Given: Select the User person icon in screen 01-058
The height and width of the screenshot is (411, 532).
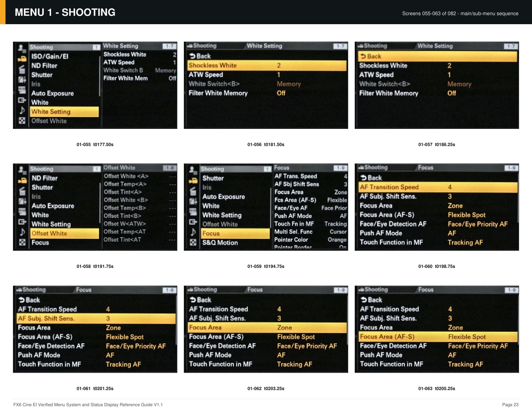Looking at the screenshot, I should point(22,170).
